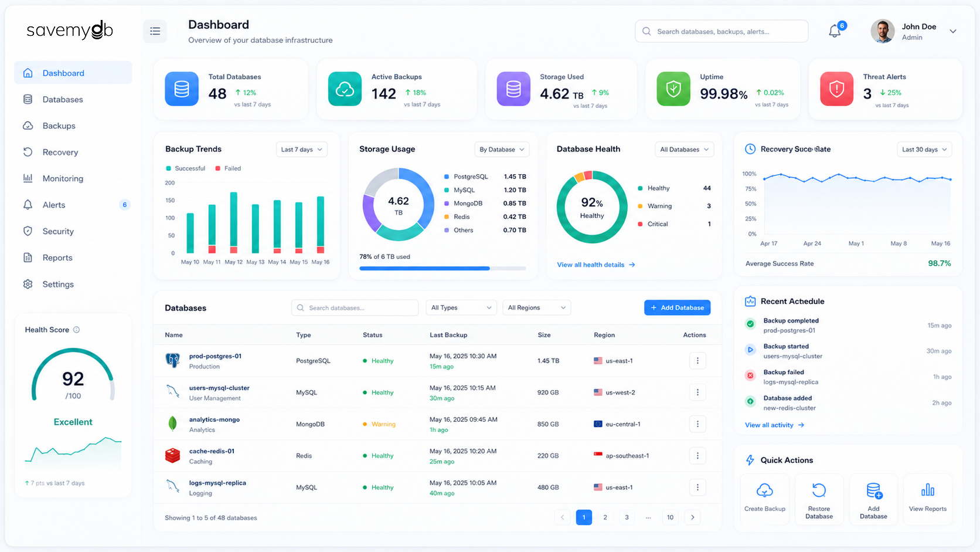Screen dimensions: 980x552
Task: Click the Total Databases blue icon
Action: (x=182, y=89)
